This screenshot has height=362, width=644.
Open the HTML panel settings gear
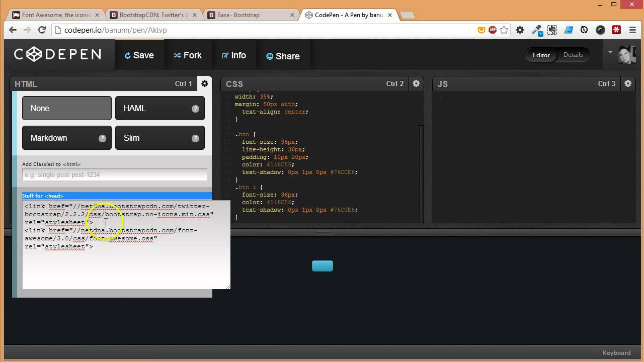pos(205,83)
